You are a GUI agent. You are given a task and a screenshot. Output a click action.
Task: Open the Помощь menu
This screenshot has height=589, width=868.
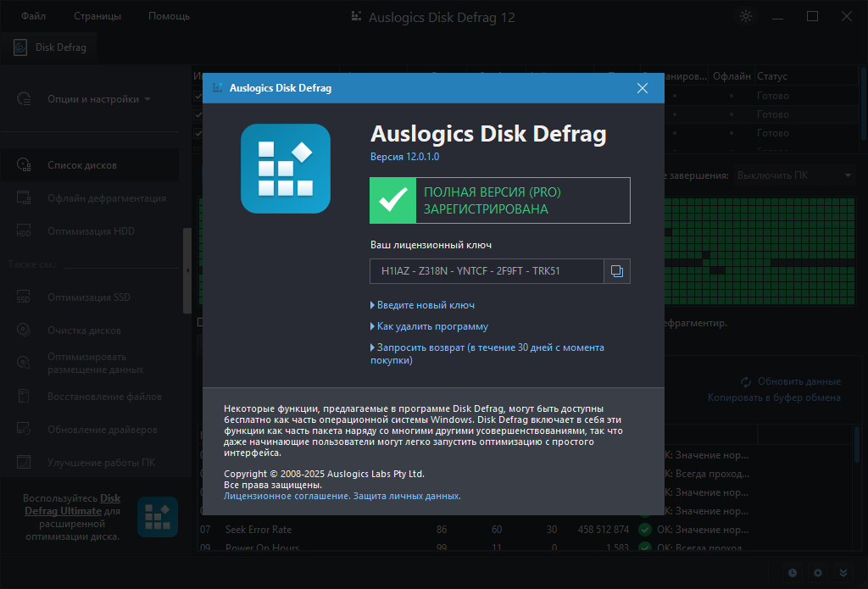169,16
